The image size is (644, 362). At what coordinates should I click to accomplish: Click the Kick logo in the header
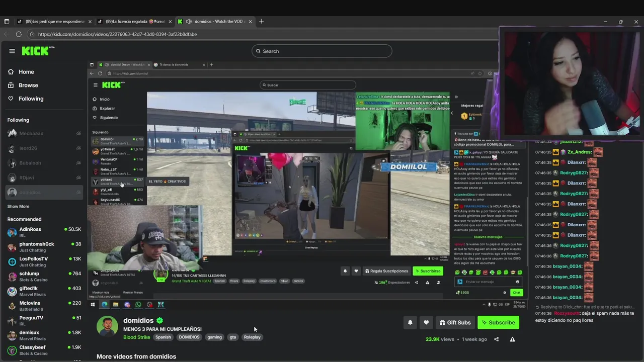[x=38, y=51]
